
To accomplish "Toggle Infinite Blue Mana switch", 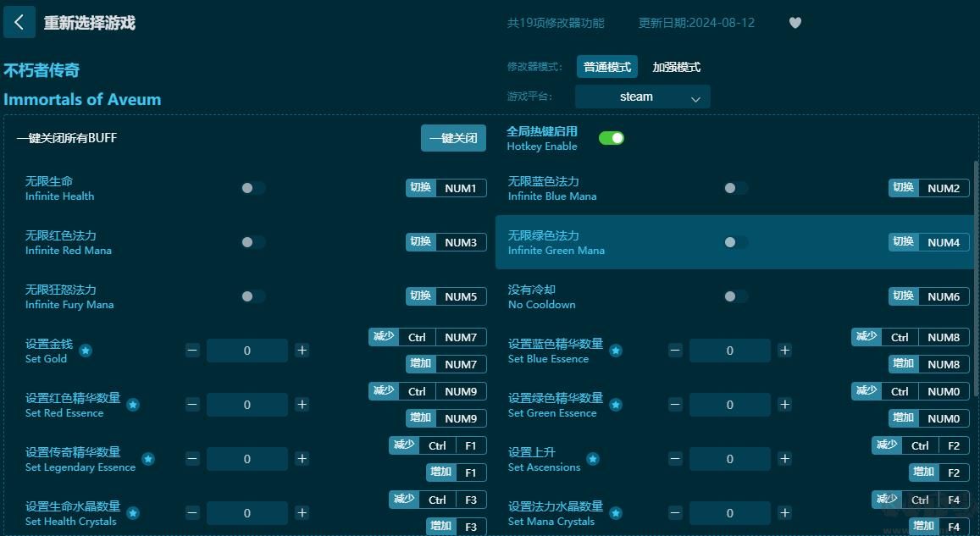I will click(x=735, y=188).
